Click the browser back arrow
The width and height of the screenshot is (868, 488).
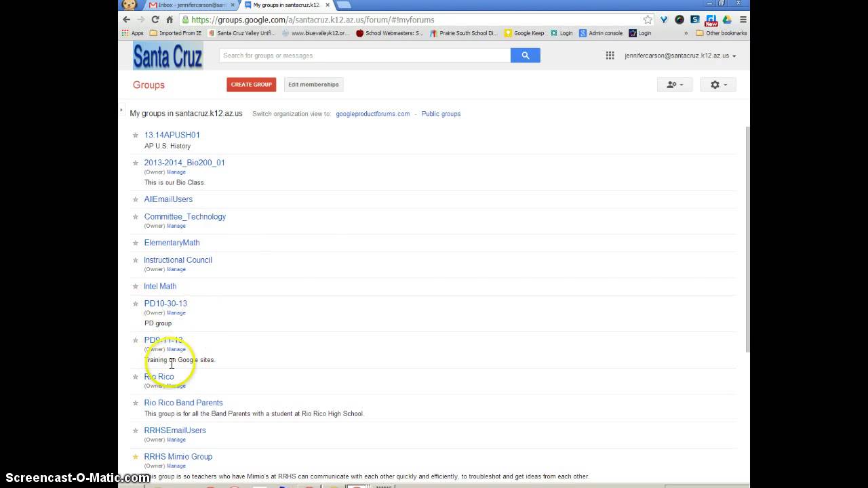pyautogui.click(x=126, y=20)
